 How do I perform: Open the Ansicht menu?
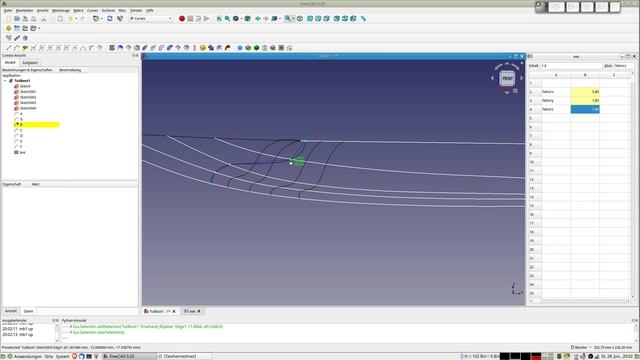42,10
